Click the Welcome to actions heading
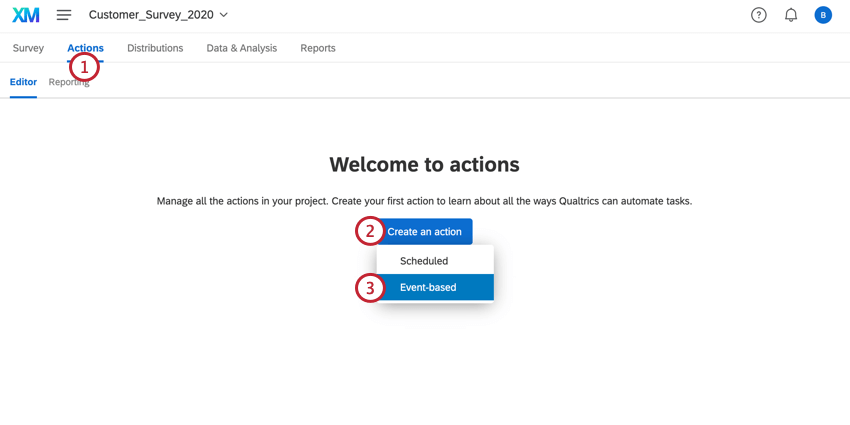Image resolution: width=850 pixels, height=425 pixels. point(424,164)
